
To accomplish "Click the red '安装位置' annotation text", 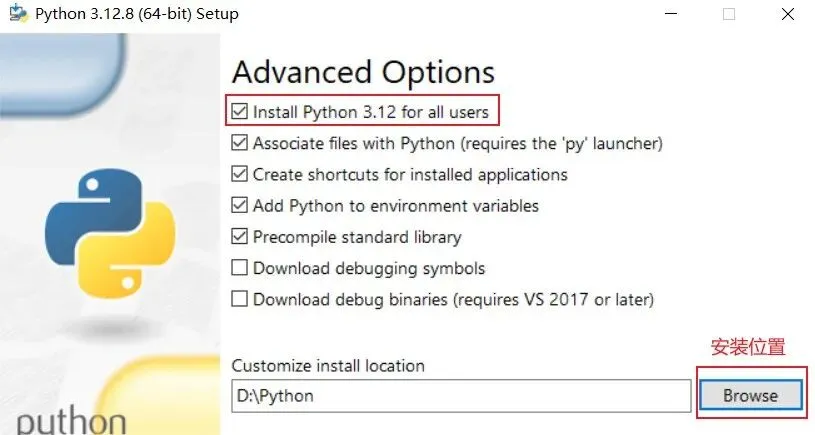I will click(747, 347).
